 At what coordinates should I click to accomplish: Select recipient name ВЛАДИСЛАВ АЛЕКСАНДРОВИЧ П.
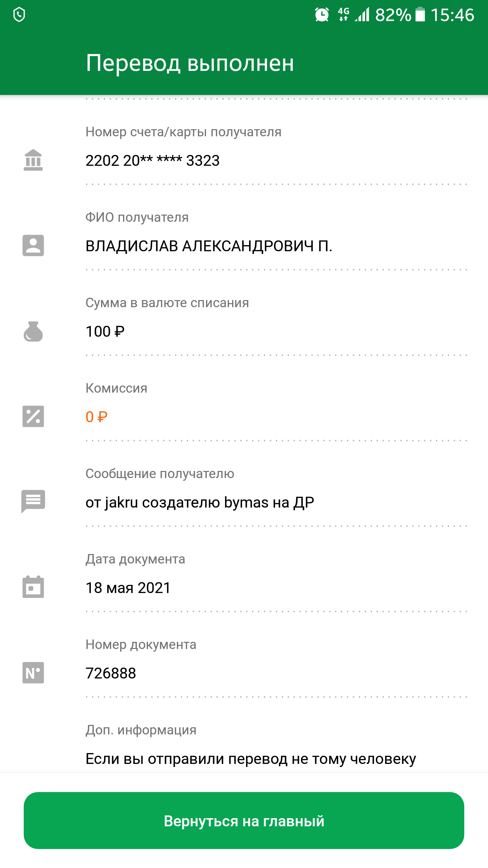click(209, 246)
